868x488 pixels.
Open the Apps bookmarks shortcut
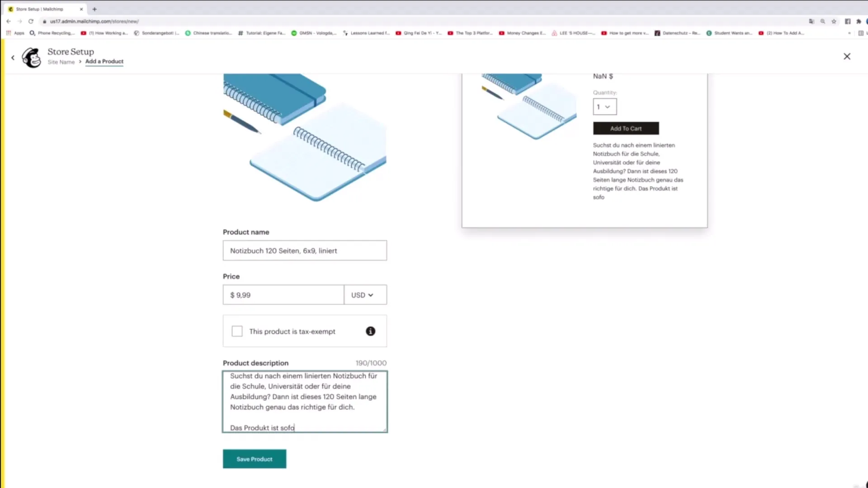15,33
